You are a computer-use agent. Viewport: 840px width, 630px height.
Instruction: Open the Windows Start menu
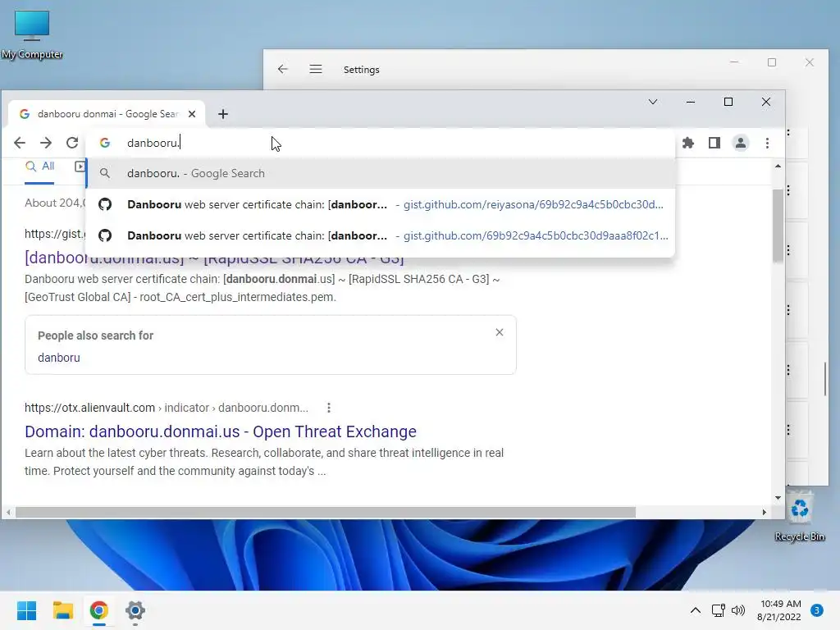[27, 610]
